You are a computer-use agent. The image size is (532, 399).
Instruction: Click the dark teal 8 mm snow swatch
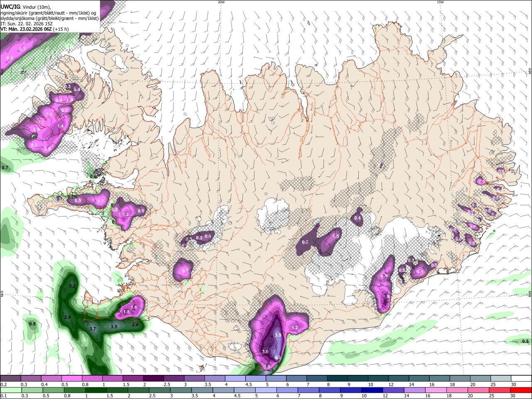[337, 379]
